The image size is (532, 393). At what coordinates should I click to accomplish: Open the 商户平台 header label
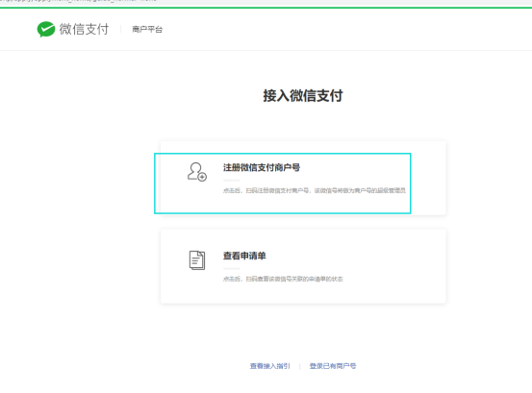(147, 30)
